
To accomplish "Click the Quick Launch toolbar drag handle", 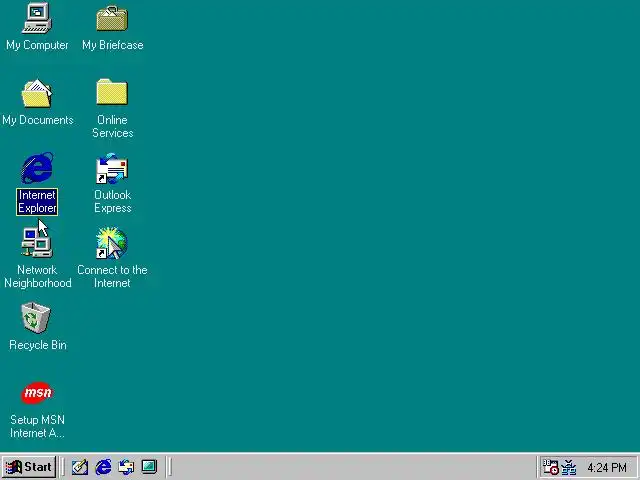I will (x=62, y=467).
